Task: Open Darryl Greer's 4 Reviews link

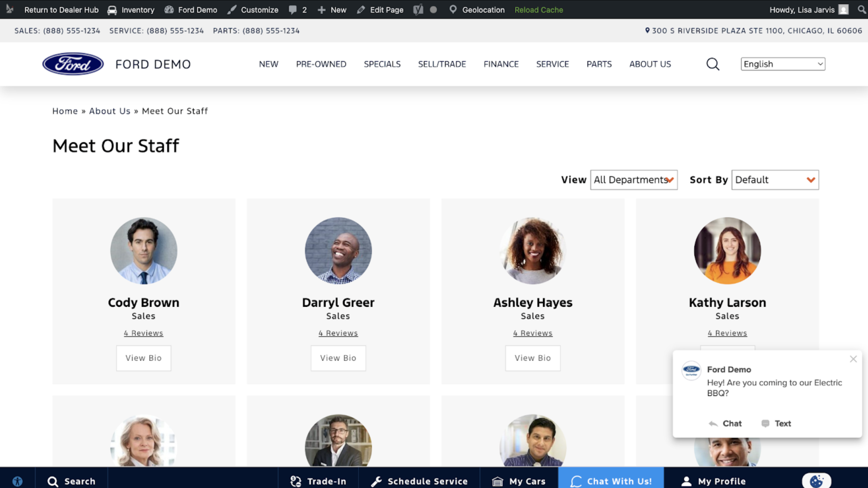Action: pyautogui.click(x=338, y=333)
